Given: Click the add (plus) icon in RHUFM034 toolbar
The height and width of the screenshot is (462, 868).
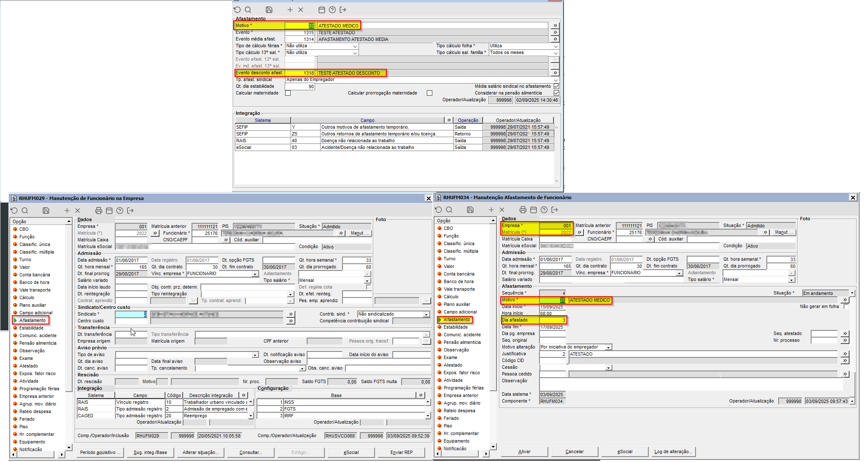Looking at the screenshot, I should 491,210.
